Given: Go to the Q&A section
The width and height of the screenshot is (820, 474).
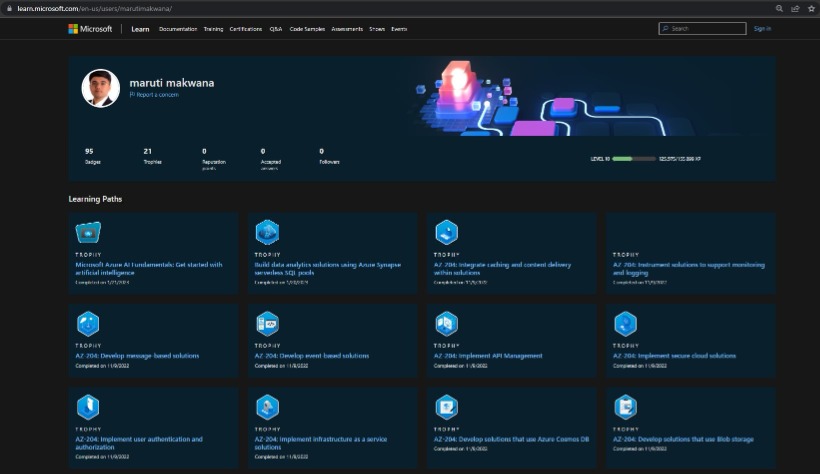Looking at the screenshot, I should (x=276, y=29).
